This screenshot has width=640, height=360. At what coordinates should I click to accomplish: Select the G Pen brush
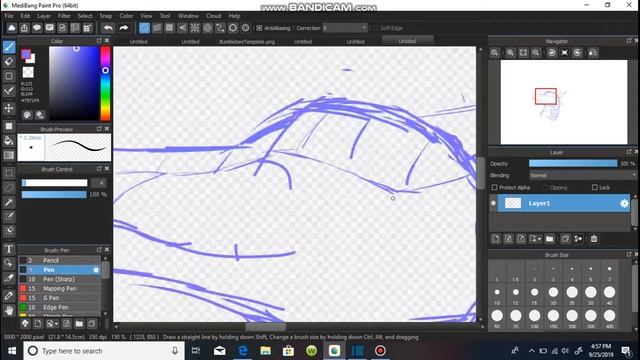coord(60,298)
